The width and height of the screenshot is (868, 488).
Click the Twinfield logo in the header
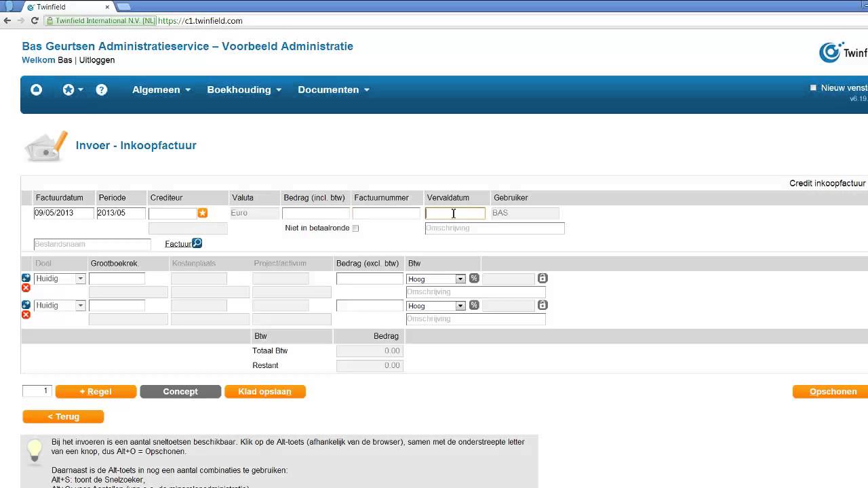(x=843, y=52)
